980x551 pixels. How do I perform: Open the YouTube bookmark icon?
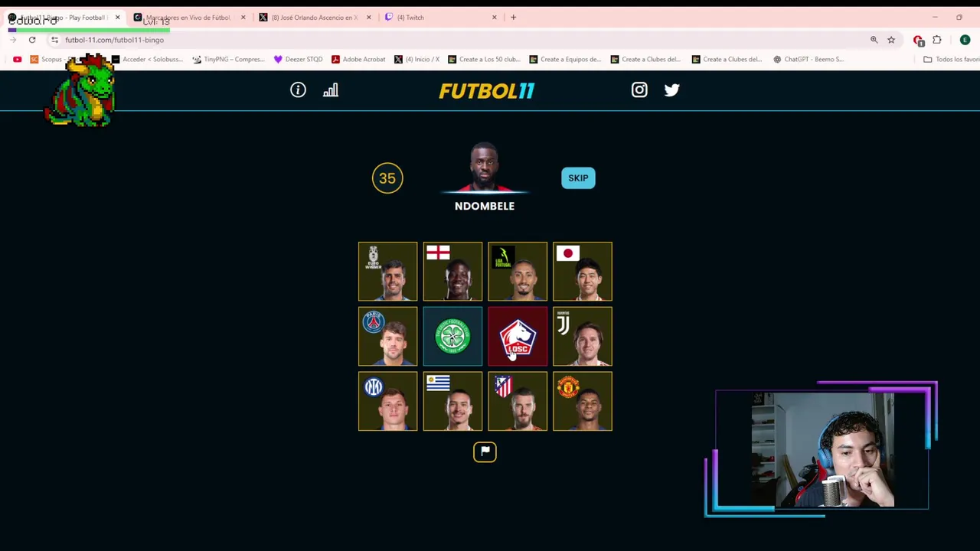[17, 59]
